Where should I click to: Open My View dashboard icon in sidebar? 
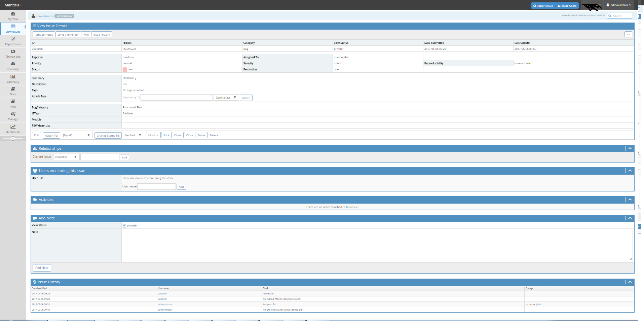click(x=13, y=14)
